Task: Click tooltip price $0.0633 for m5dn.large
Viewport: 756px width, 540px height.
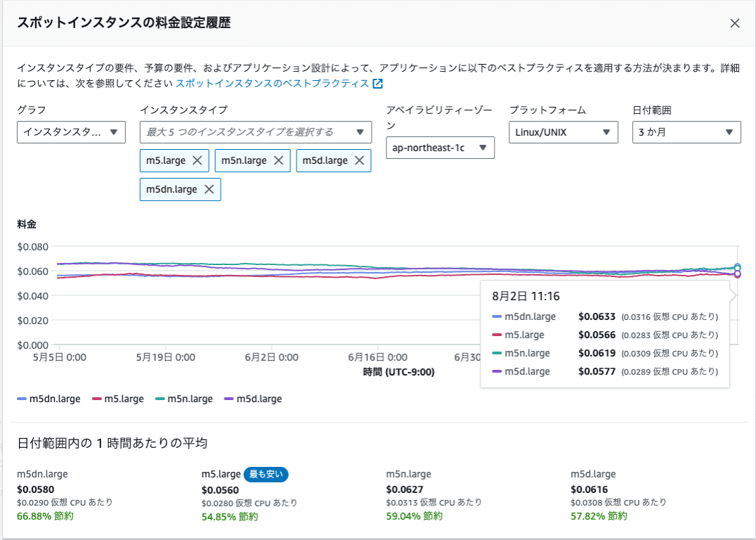Action: point(597,317)
